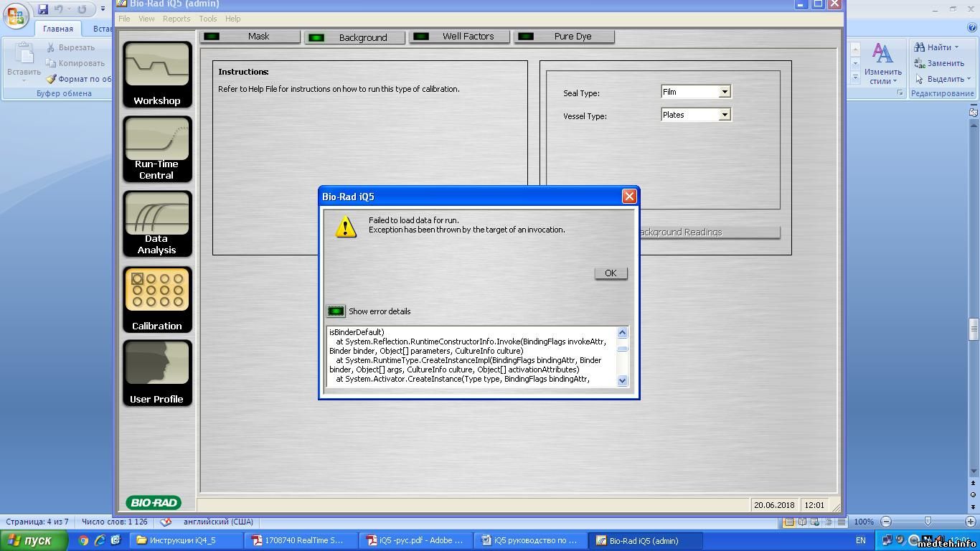This screenshot has width=980, height=551.
Task: Click the Chrome icon in quick launch
Action: point(84,540)
